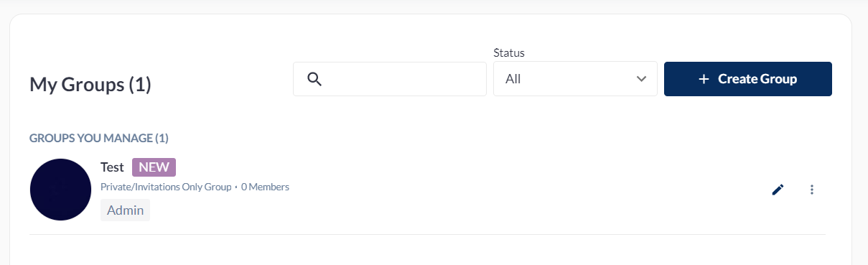Create a new group with Create Group
Viewport: 868px width, 265px height.
tap(748, 79)
